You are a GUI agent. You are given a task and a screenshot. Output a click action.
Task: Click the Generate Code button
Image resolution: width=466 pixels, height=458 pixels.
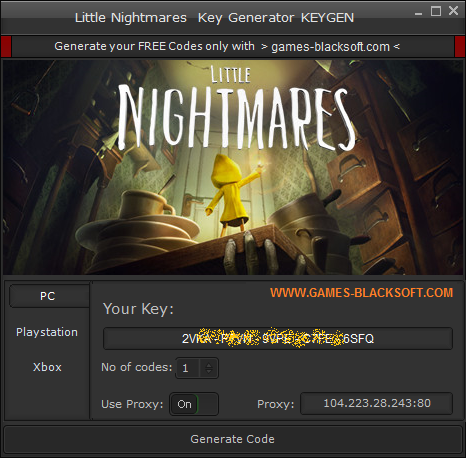(x=233, y=439)
